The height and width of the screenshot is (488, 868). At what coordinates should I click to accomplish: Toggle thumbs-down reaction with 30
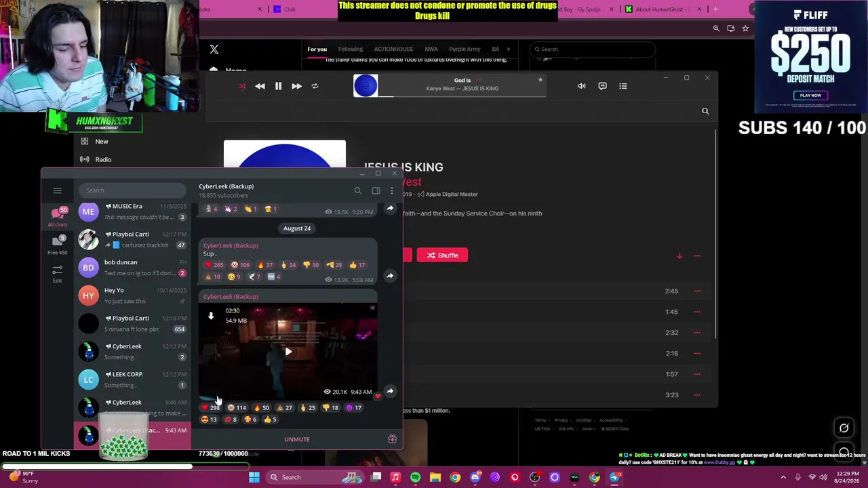[x=312, y=265]
